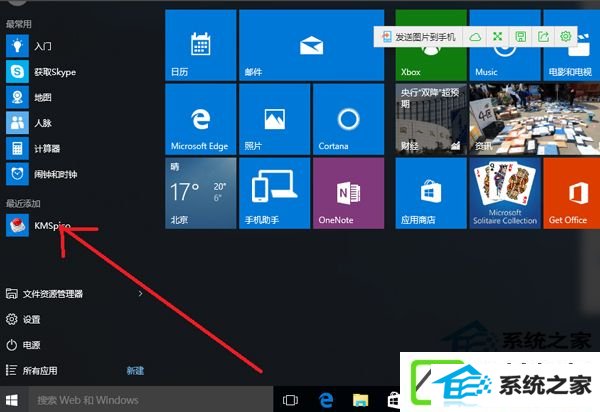Open 设置 Settings

pos(23,319)
